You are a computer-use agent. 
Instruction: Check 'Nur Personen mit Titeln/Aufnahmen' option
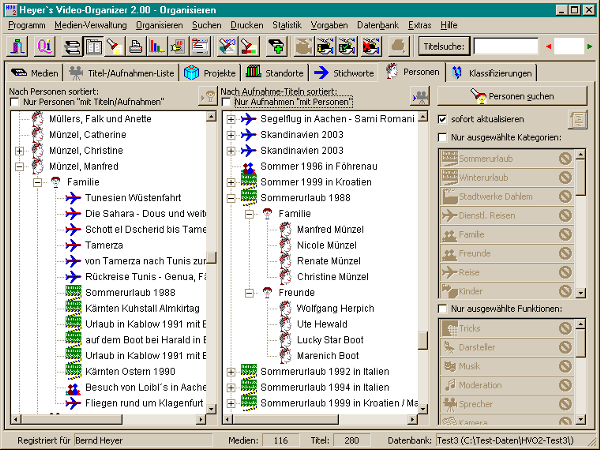pos(14,102)
